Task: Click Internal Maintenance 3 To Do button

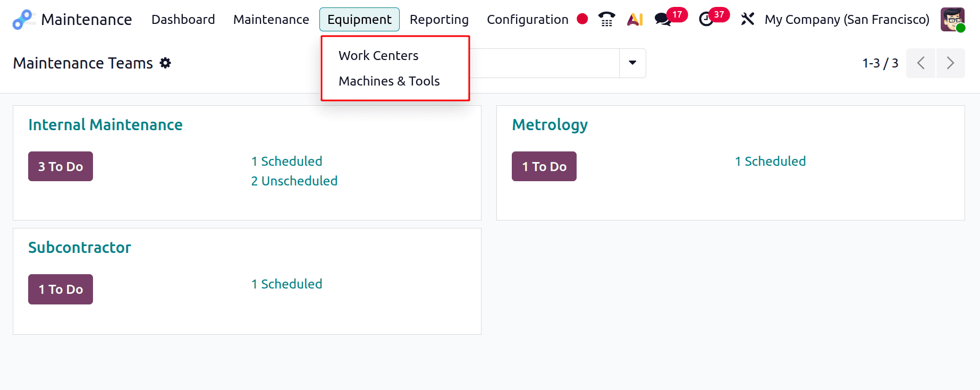Action: tap(61, 166)
